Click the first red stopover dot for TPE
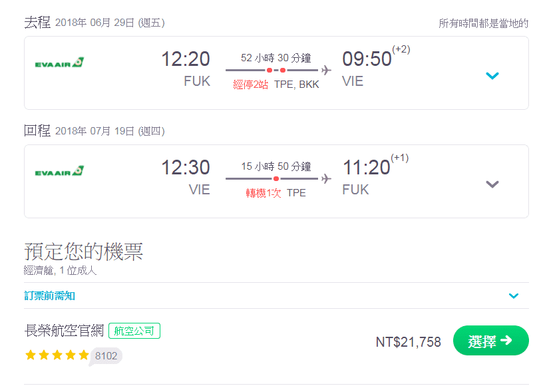This screenshot has height=392, width=539. [x=269, y=70]
